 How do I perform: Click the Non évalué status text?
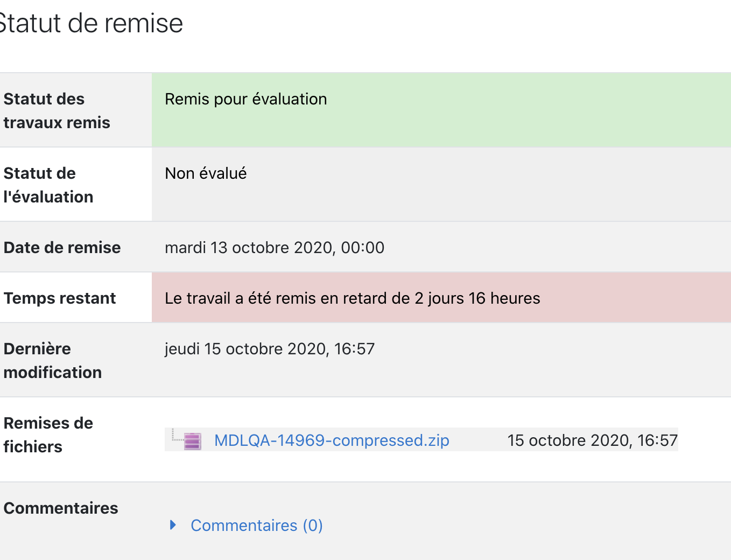coord(206,173)
